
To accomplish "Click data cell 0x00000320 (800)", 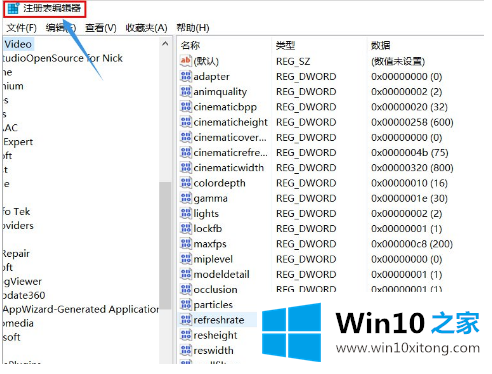I will click(412, 168).
